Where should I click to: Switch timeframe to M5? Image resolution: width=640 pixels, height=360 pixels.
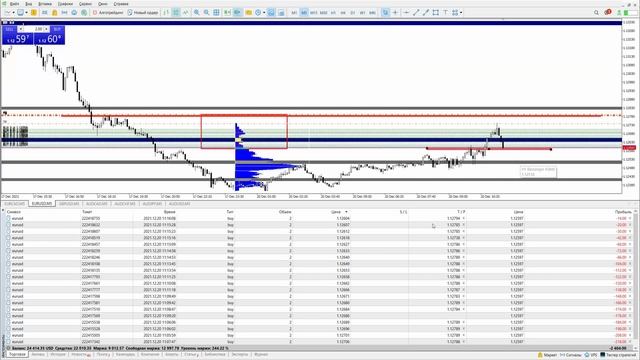click(x=304, y=13)
